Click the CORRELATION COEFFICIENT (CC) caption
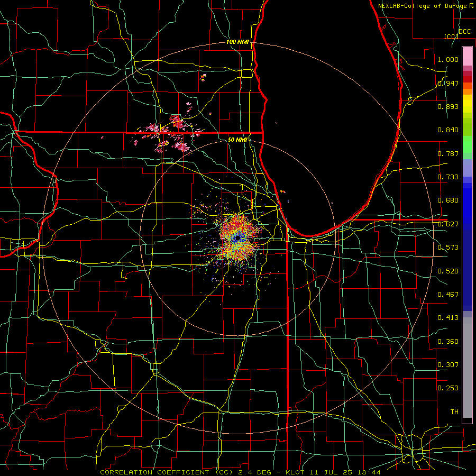This screenshot has height=476, width=476. tap(166, 472)
